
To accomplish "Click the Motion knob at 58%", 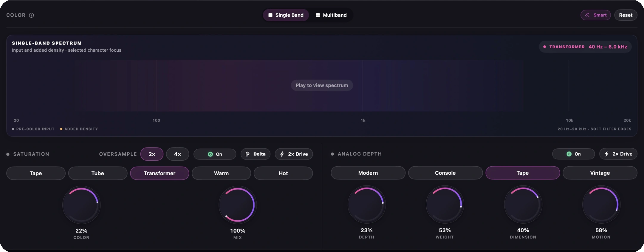I will 601,205.
